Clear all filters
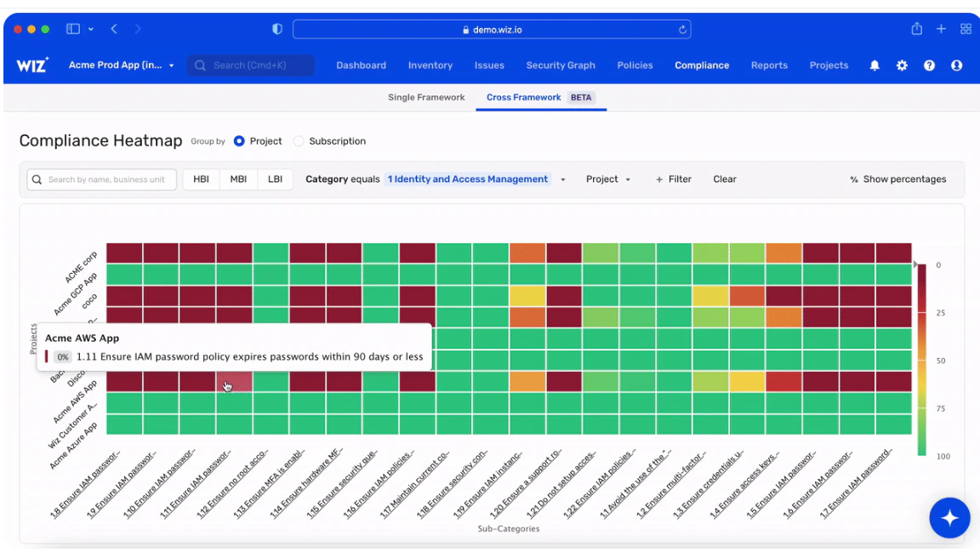980x558 pixels. tap(725, 179)
